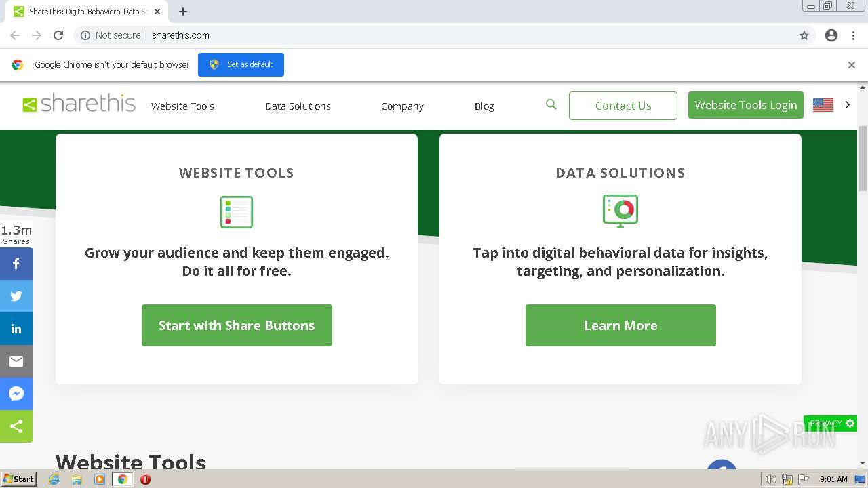868x488 pixels.
Task: Open the Data Solutions nav menu
Action: [298, 106]
